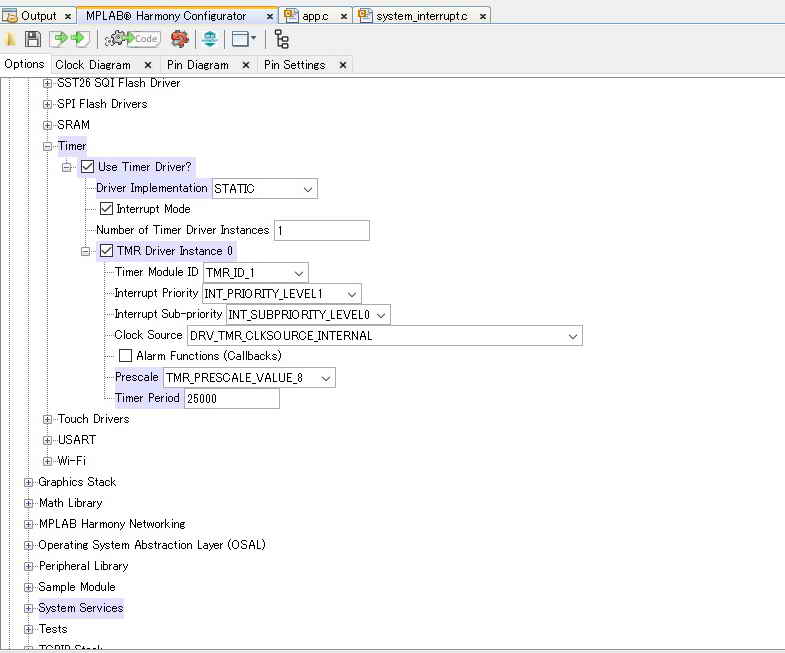Image resolution: width=785 pixels, height=653 pixels.
Task: Open configuration folder icon in toolbar
Action: tap(10, 39)
